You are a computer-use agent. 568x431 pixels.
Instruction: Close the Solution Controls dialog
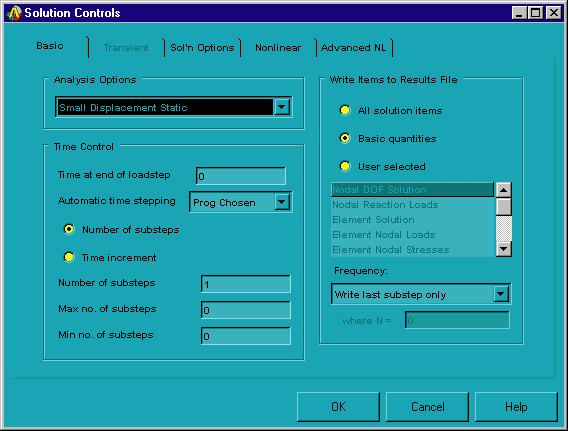pyautogui.click(x=554, y=13)
